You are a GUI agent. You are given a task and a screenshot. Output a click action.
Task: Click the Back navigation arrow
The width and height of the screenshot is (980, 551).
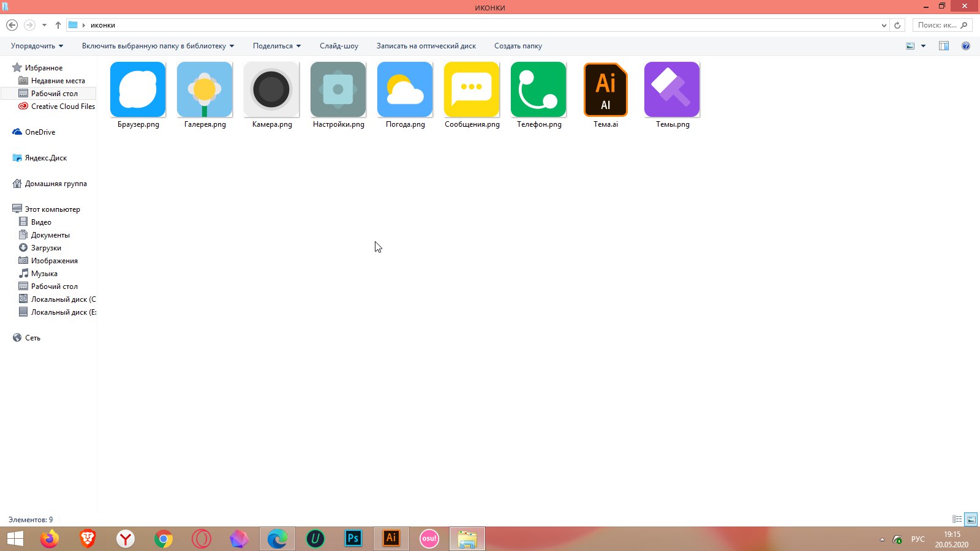[x=12, y=25]
